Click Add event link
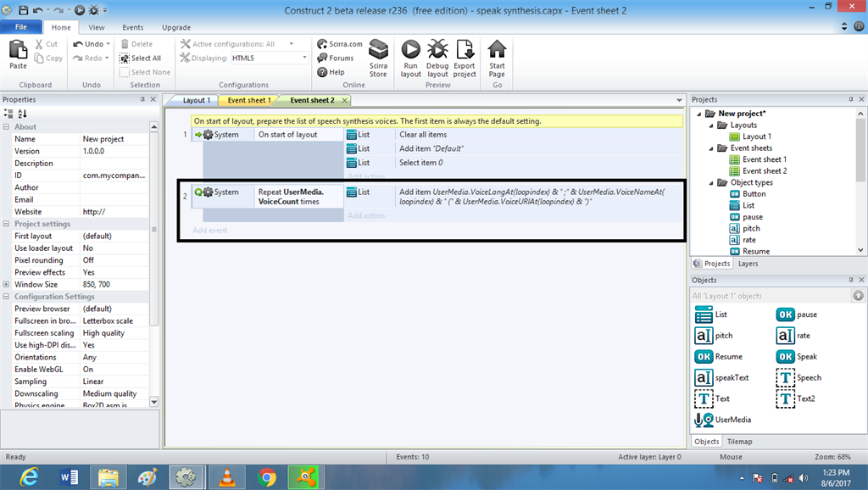Viewport: 868px width, 490px height. pos(210,231)
